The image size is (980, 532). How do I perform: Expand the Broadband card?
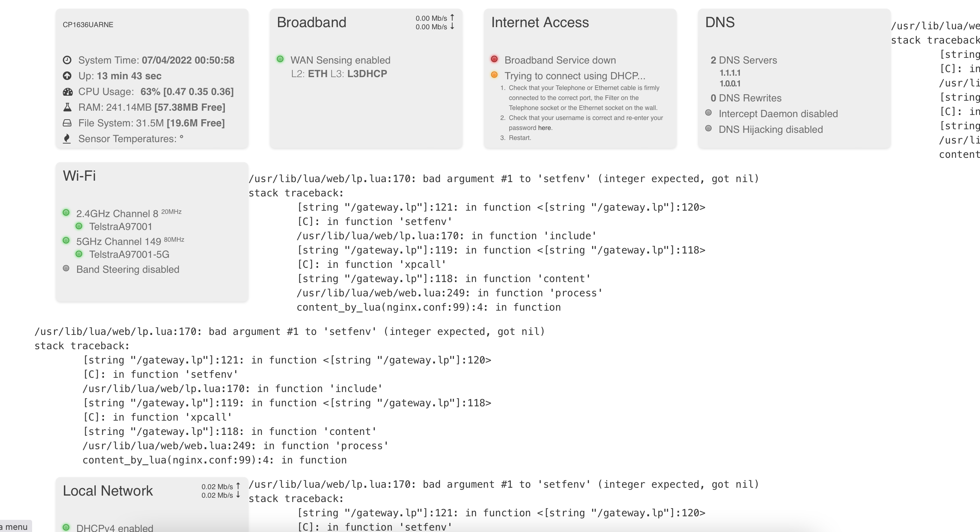click(x=311, y=22)
